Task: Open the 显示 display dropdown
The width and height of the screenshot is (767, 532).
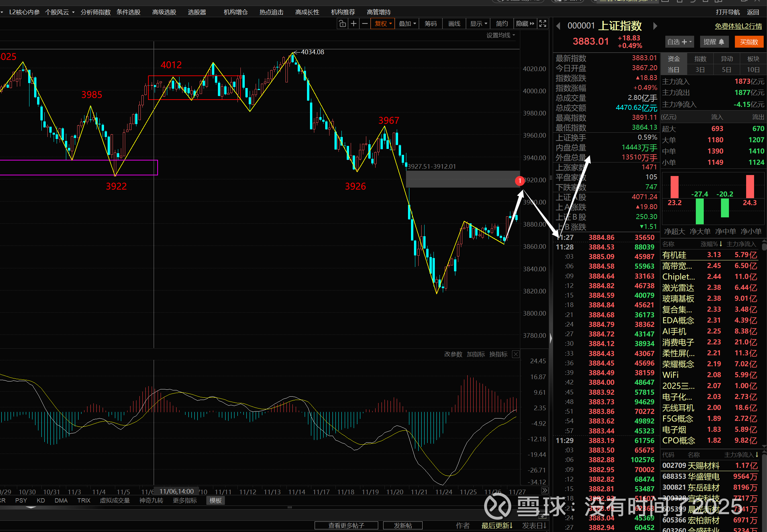Action: coord(478,24)
